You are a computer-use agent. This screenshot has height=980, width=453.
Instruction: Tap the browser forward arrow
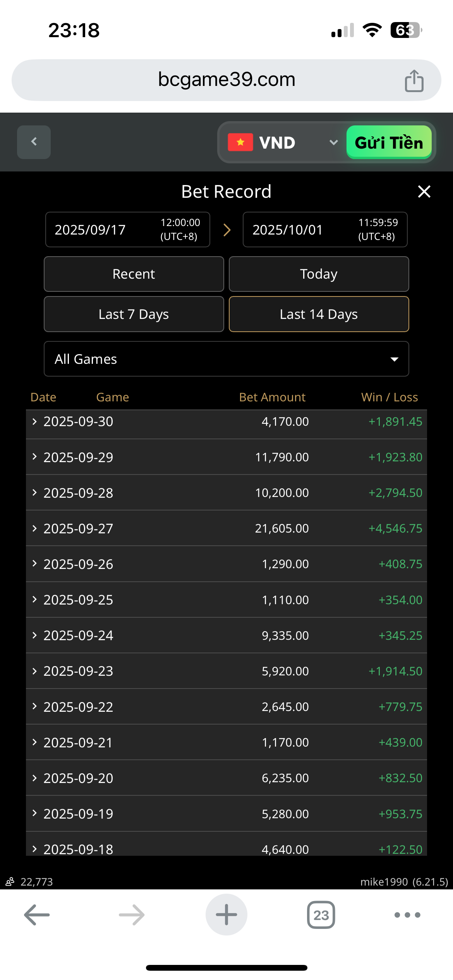(x=132, y=915)
